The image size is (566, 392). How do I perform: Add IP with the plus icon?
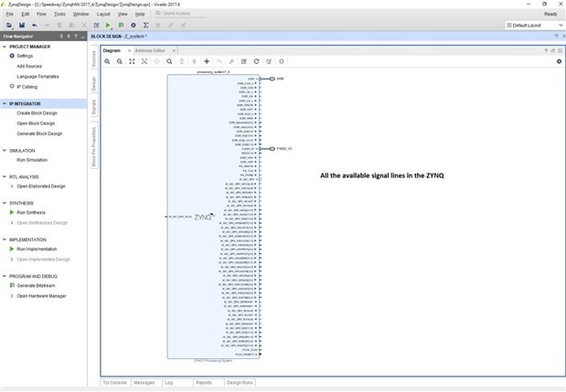coord(207,61)
